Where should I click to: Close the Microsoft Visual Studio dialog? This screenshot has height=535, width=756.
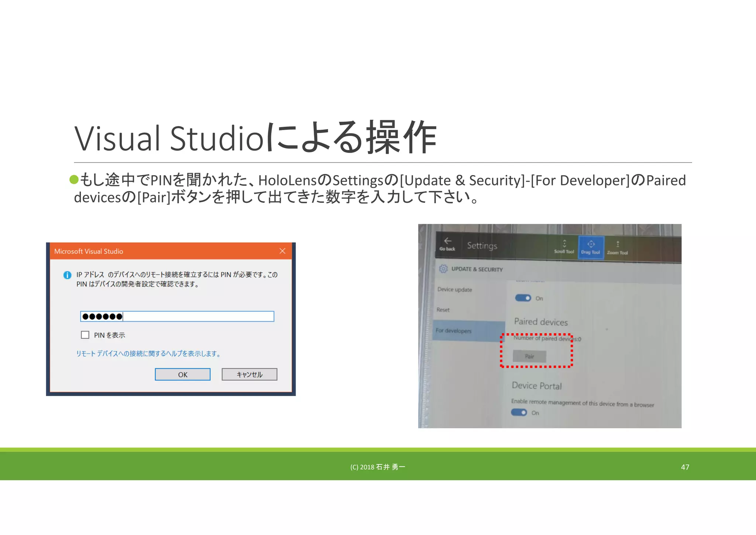[282, 251]
